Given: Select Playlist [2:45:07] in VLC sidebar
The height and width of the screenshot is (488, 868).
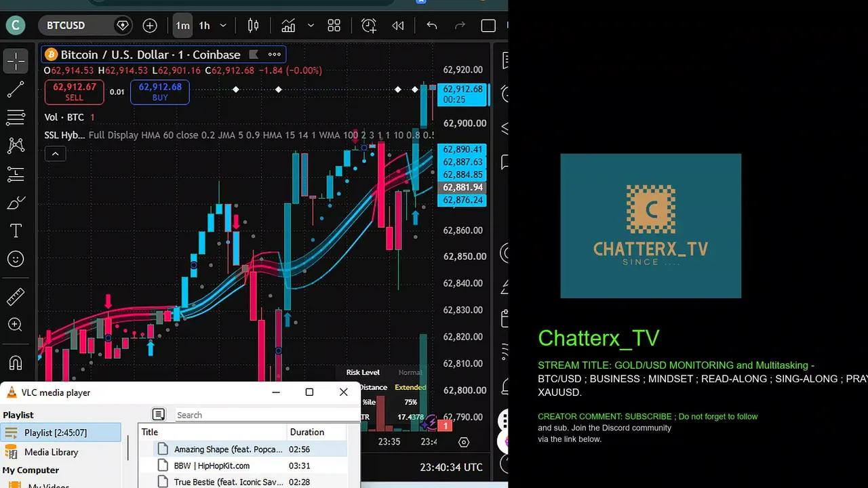Looking at the screenshot, I should click(61, 432).
